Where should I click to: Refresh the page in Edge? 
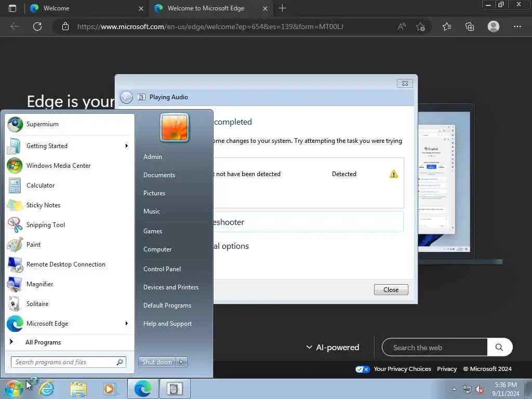click(x=37, y=26)
